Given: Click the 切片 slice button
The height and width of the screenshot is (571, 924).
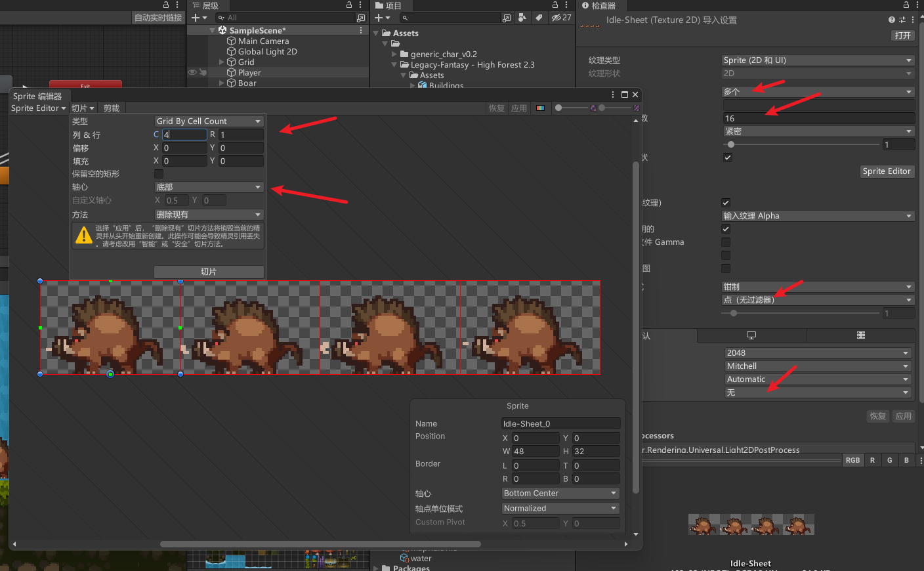Looking at the screenshot, I should pyautogui.click(x=209, y=272).
